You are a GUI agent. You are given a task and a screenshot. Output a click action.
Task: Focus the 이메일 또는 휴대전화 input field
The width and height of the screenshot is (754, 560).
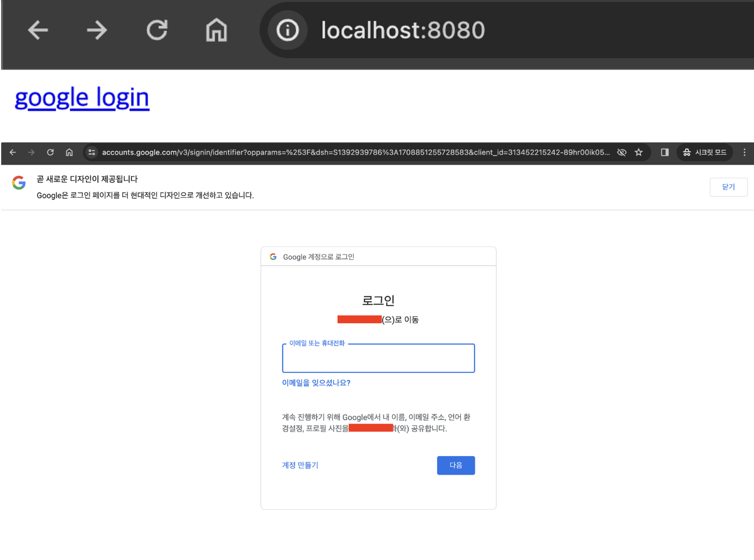click(378, 358)
